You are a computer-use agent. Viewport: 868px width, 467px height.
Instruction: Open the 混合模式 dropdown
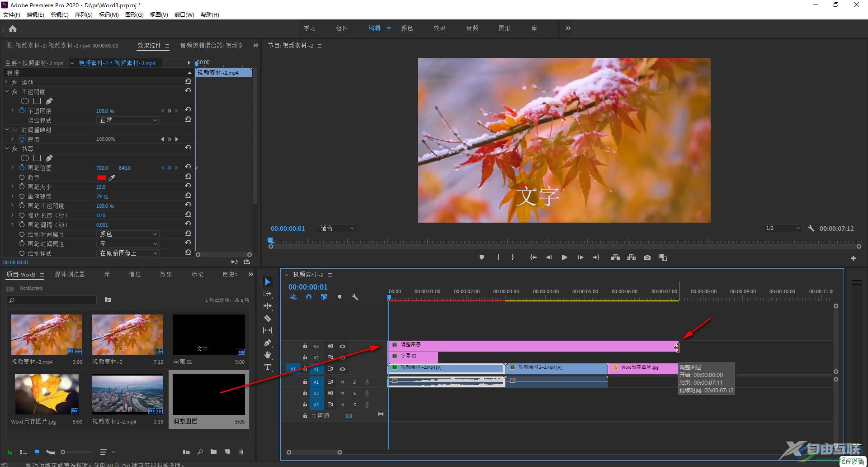pyautogui.click(x=128, y=120)
